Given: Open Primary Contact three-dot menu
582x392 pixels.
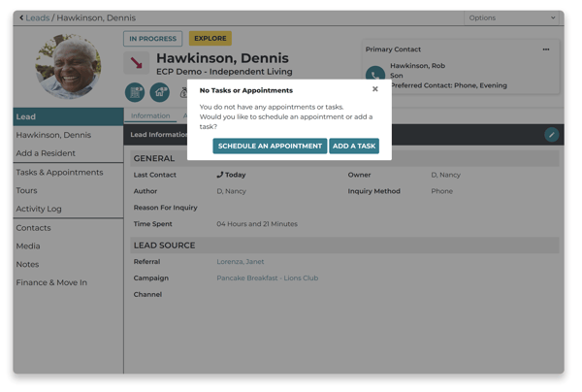Looking at the screenshot, I should click(545, 49).
